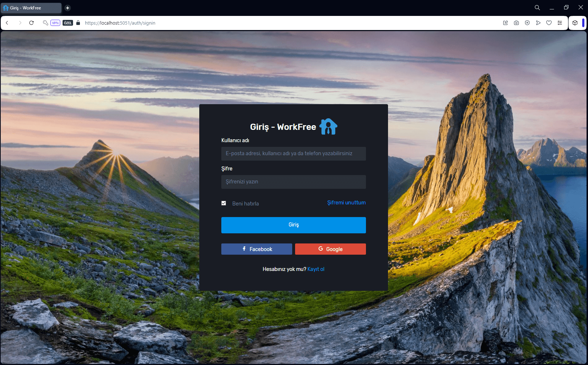Click the snapshot camera icon
Screen dimensions: 588x365
pyautogui.click(x=516, y=23)
